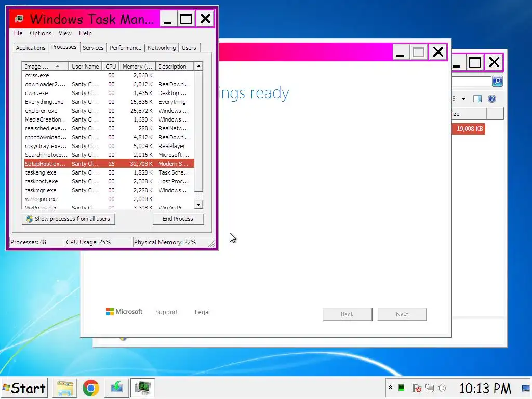Viewport: 532px width, 399px height.
Task: Click the Explorer search input field
Action: click(472, 82)
